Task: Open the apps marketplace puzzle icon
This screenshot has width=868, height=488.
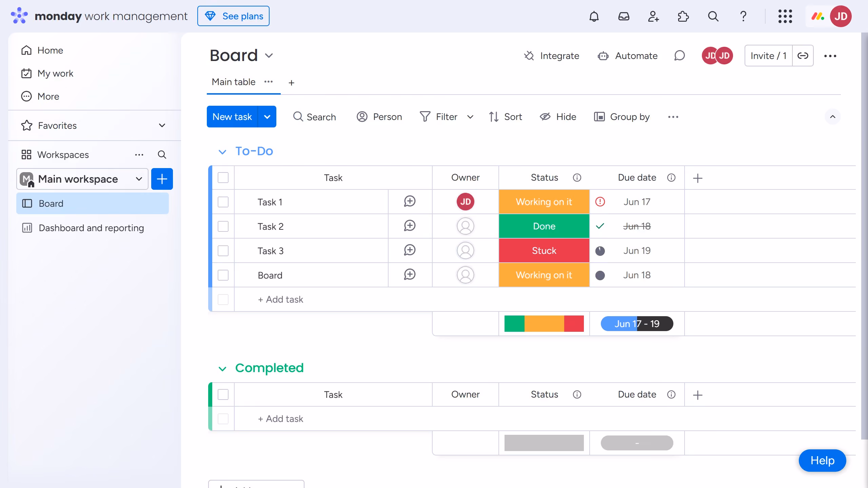Action: [x=683, y=16]
